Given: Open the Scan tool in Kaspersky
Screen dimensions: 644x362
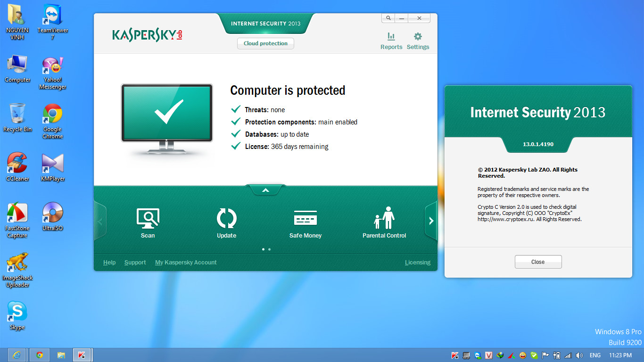Looking at the screenshot, I should pyautogui.click(x=148, y=223).
